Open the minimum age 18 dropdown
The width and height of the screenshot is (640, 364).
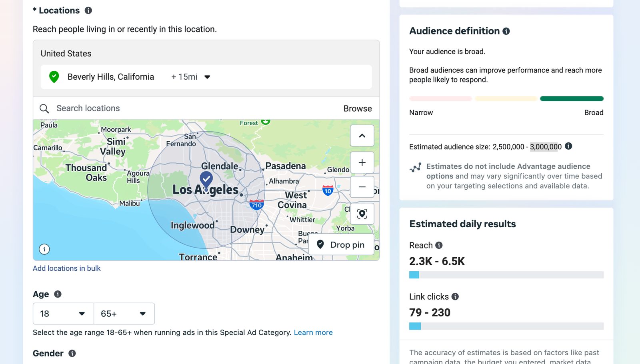pos(63,314)
